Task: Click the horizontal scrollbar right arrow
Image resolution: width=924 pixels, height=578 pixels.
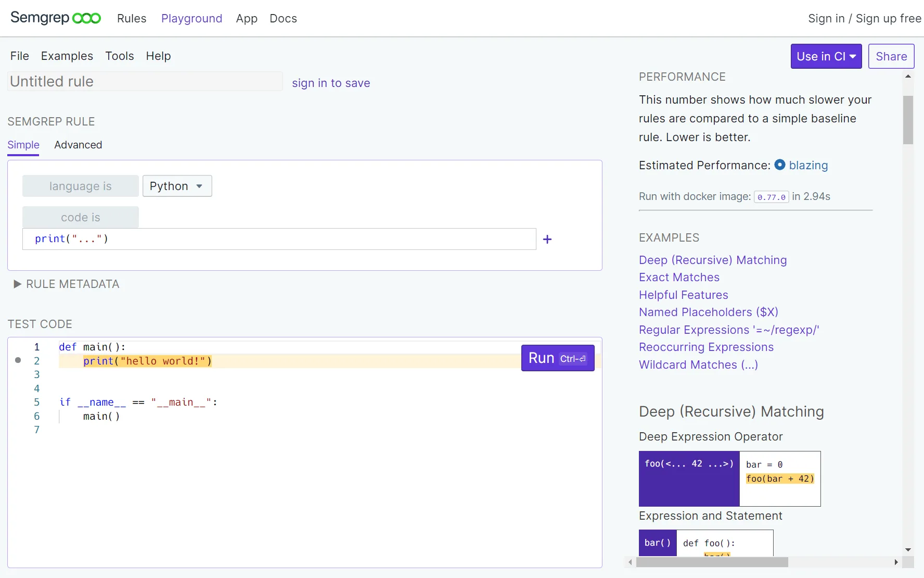Action: pos(896,562)
